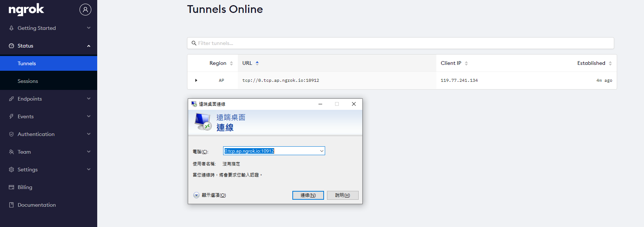Select the Tunnels sidebar item
Image resolution: width=644 pixels, height=227 pixels.
coord(49,63)
